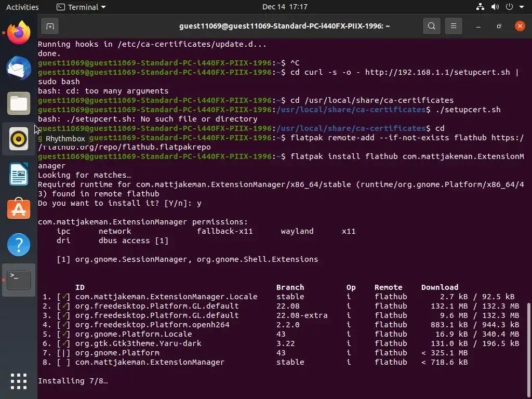Click the 'ID' column header

coord(79,287)
